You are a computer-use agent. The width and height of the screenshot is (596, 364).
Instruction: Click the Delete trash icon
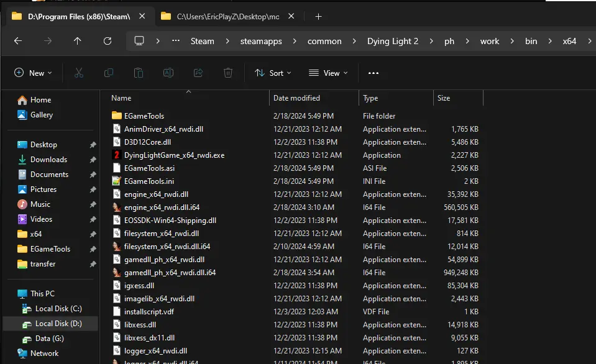pyautogui.click(x=228, y=73)
